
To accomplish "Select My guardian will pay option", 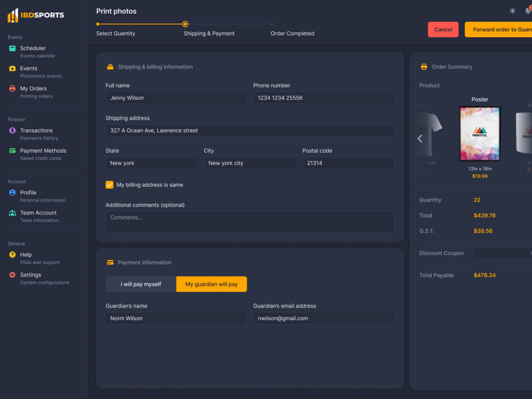I will click(211, 284).
